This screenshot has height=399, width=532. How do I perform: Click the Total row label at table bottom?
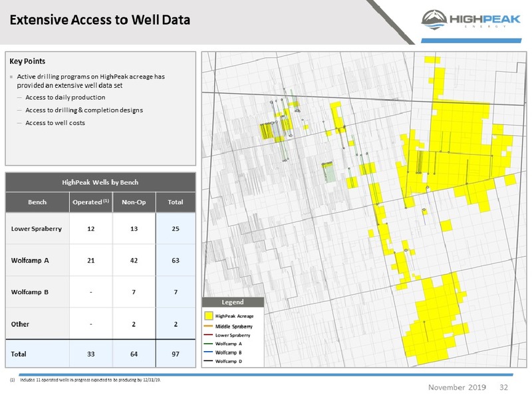pos(19,354)
